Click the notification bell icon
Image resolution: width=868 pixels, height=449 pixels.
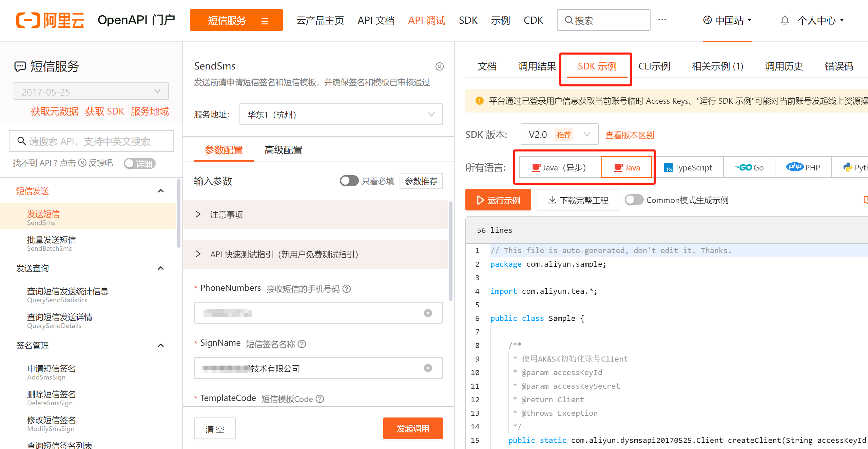(785, 20)
